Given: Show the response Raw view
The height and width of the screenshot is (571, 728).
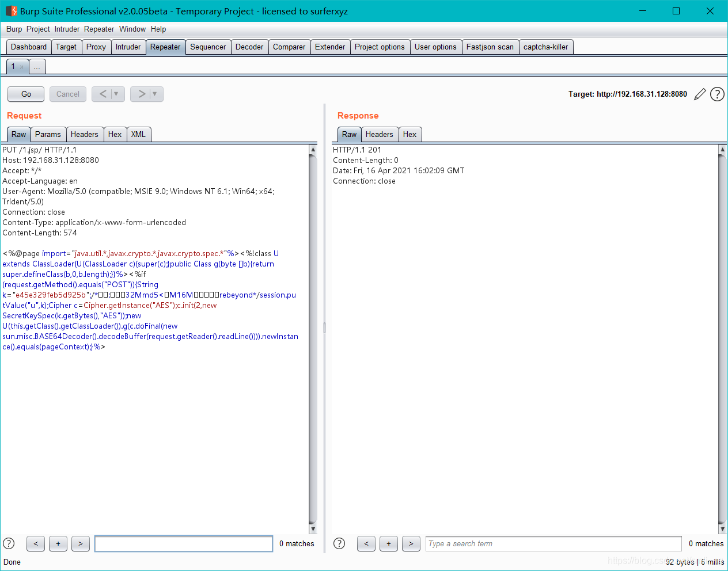Looking at the screenshot, I should 349,134.
